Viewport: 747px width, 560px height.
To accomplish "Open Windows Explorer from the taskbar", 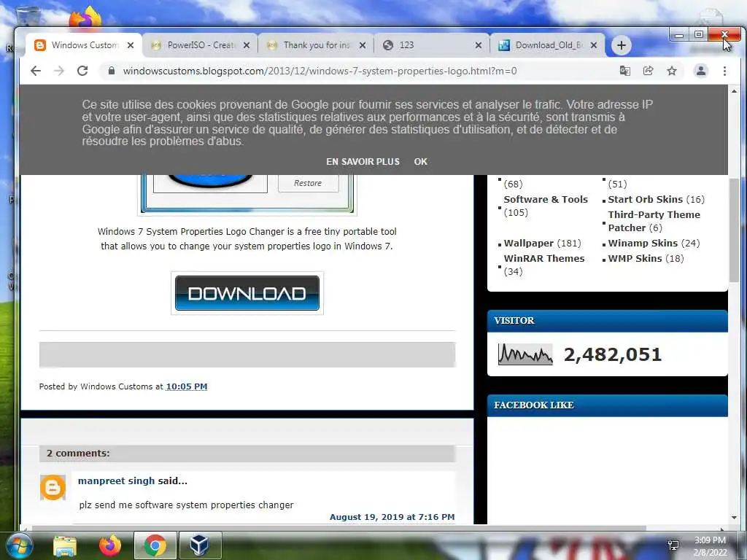I will (65, 545).
